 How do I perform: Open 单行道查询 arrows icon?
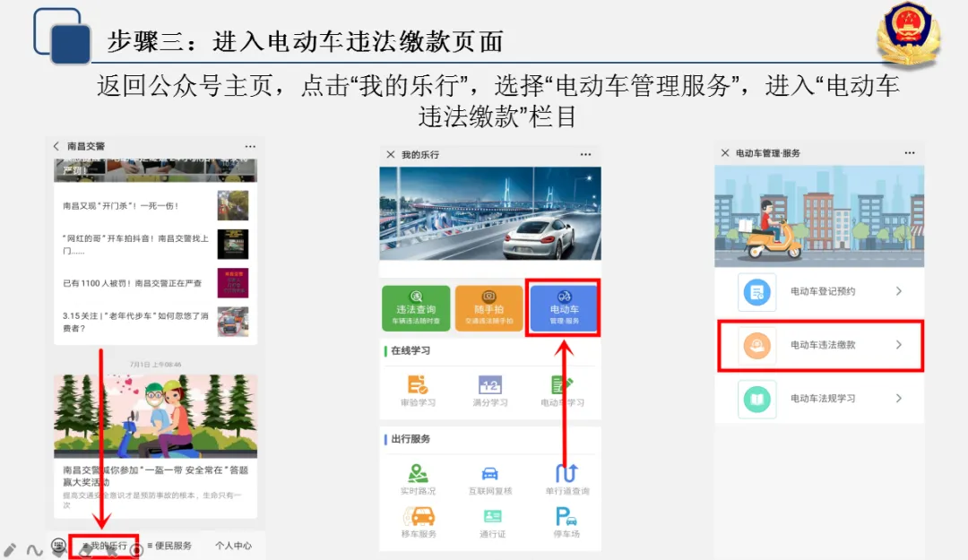[566, 474]
